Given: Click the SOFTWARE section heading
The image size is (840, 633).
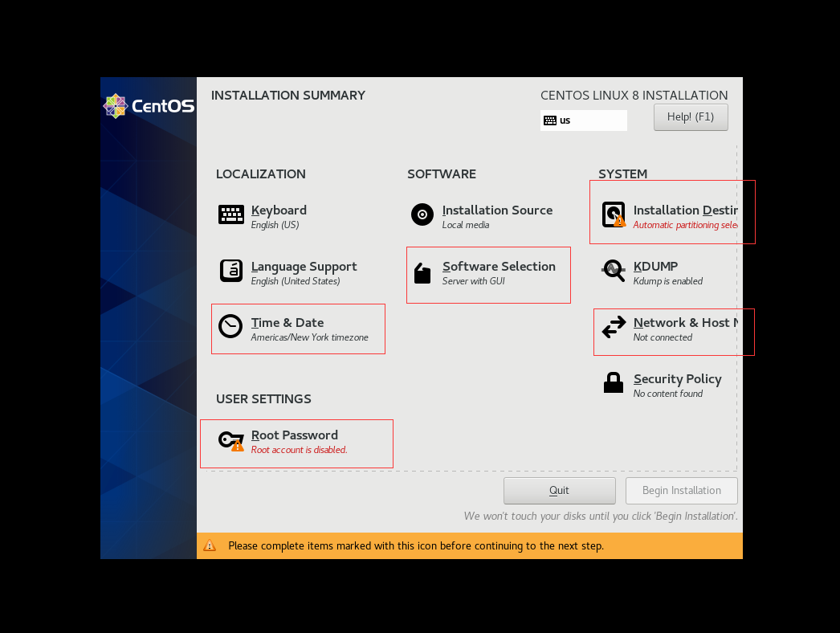Looking at the screenshot, I should 442,174.
